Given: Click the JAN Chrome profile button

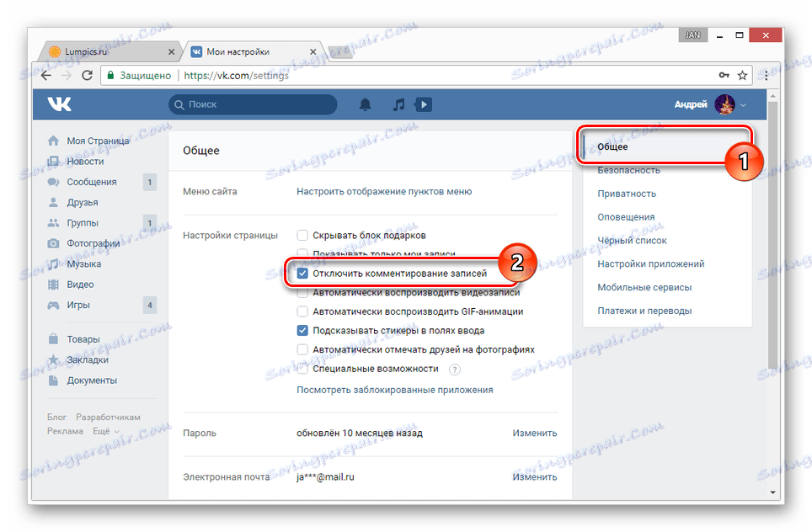Looking at the screenshot, I should pos(692,35).
